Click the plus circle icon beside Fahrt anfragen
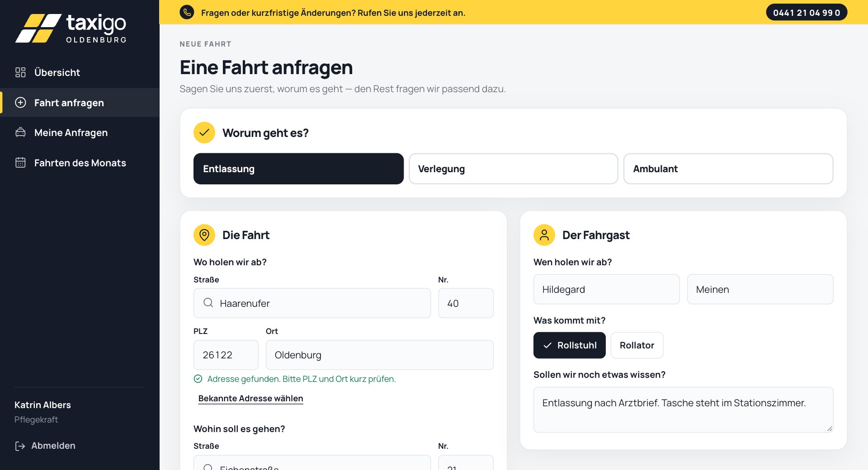Image resolution: width=868 pixels, height=470 pixels. click(x=20, y=103)
